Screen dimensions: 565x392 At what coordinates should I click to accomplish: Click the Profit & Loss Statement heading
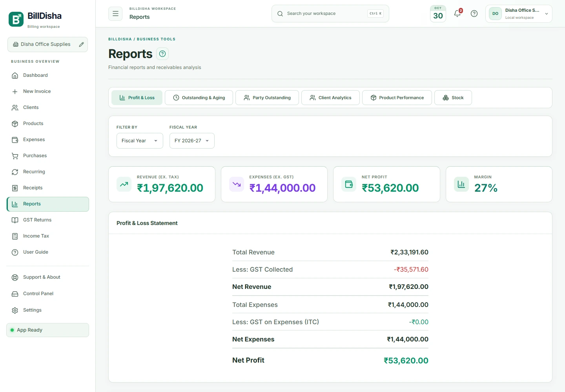(x=147, y=223)
